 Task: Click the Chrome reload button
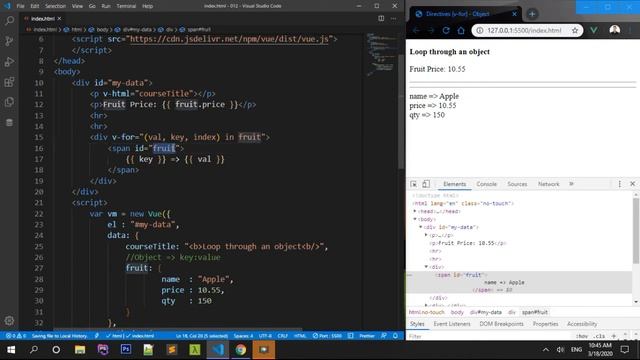click(446, 30)
